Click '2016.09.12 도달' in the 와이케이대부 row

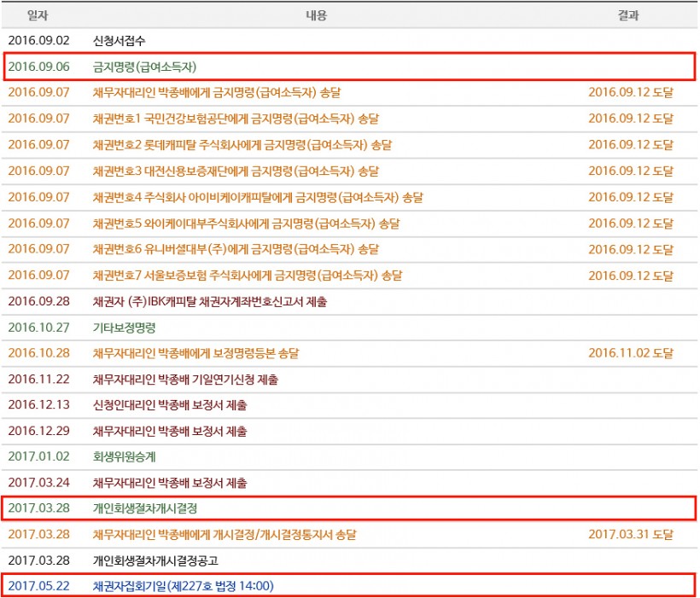click(631, 224)
